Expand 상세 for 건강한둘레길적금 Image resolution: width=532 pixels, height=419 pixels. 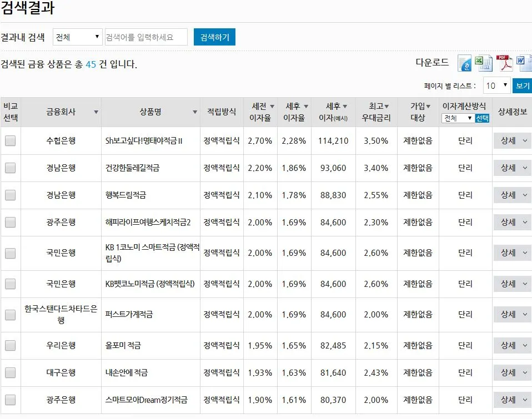coord(513,168)
